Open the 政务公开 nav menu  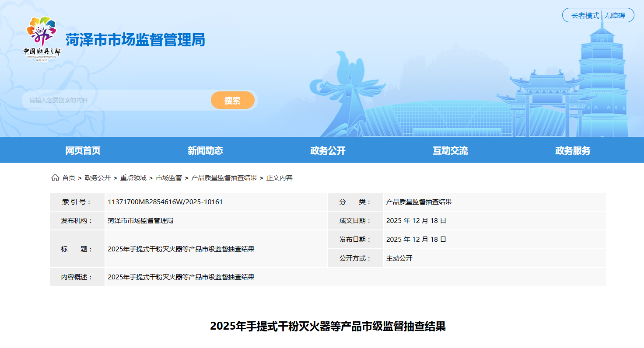pos(328,150)
